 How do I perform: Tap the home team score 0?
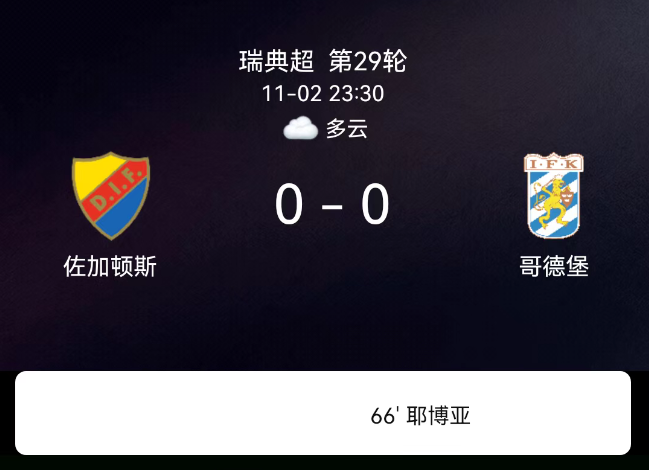289,204
